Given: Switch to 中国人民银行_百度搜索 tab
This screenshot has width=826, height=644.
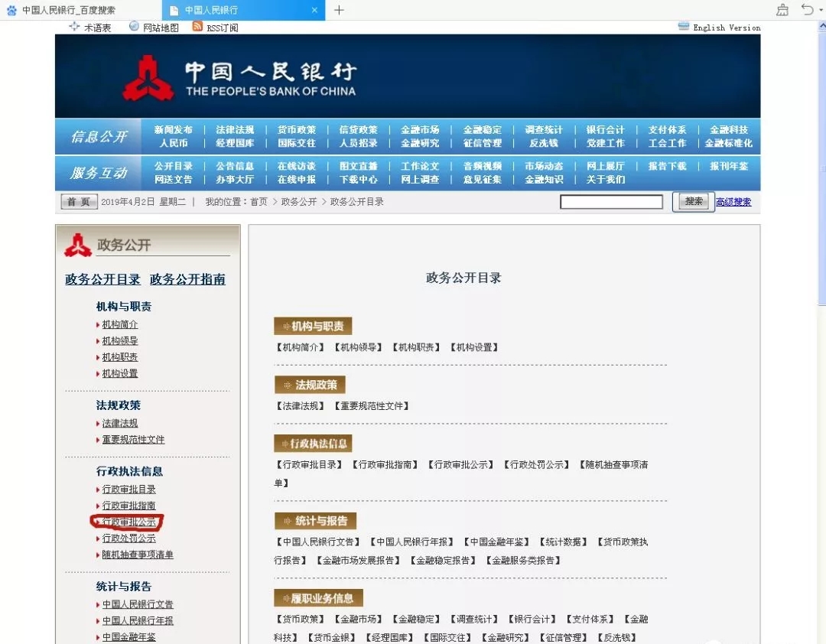Looking at the screenshot, I should [x=69, y=10].
